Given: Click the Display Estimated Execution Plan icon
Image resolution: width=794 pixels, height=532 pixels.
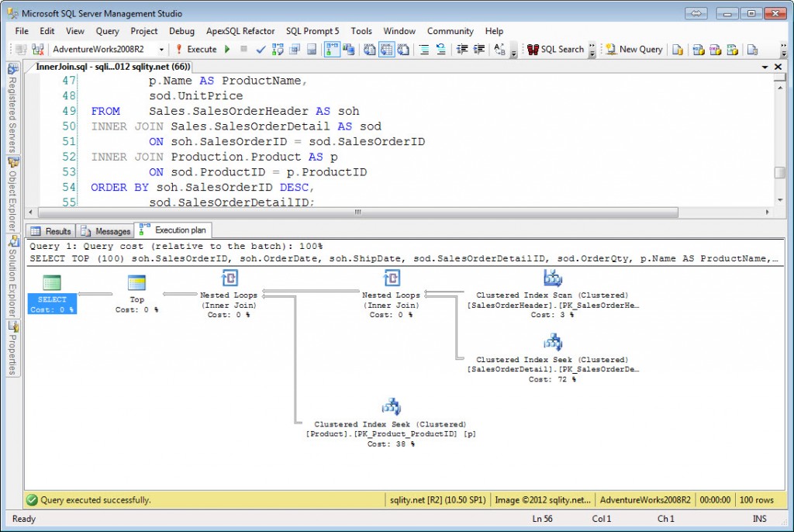Looking at the screenshot, I should click(x=274, y=49).
